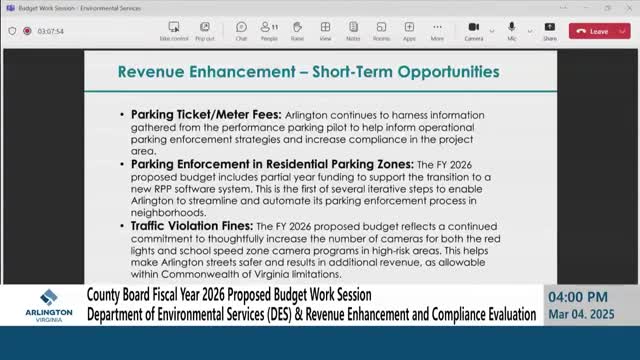
Task: Open the Apps menu
Action: [x=409, y=31]
